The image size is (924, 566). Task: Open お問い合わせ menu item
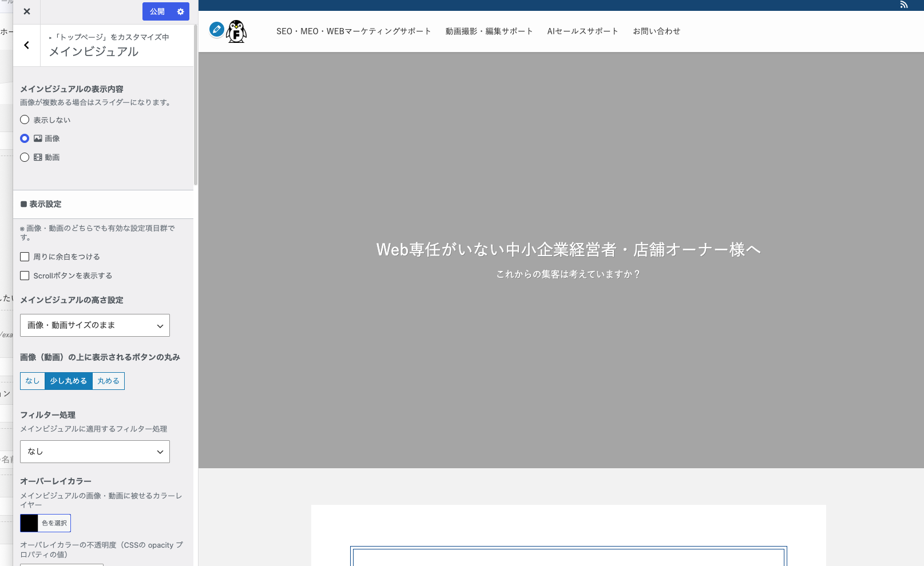tap(657, 31)
